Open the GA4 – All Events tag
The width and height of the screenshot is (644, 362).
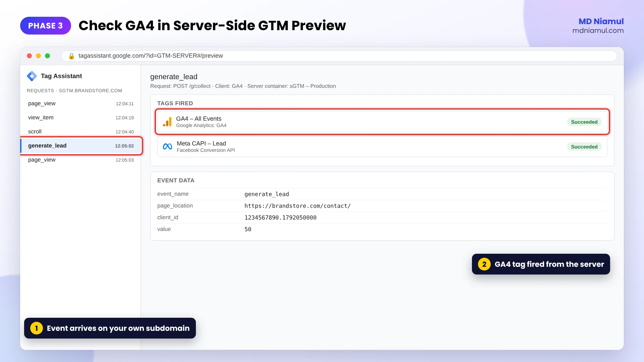tap(382, 122)
